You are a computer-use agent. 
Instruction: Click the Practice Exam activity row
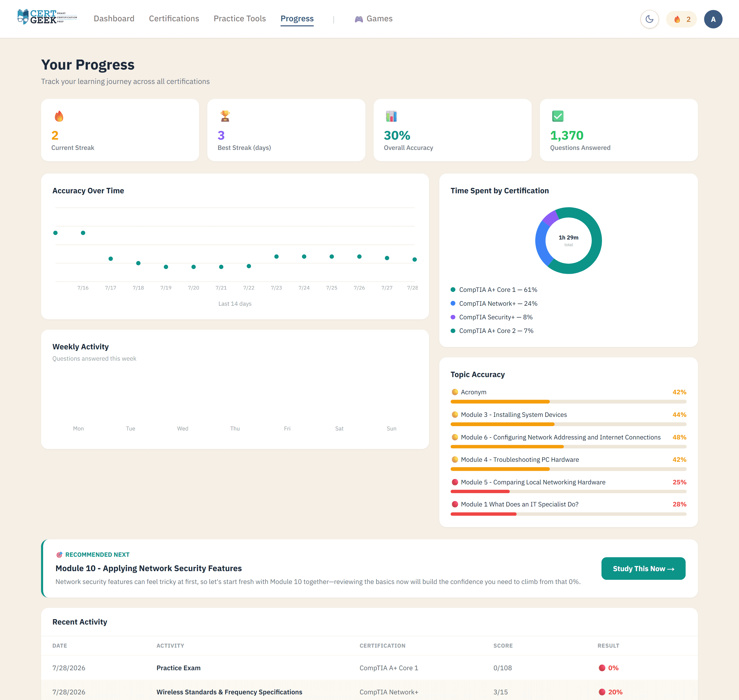tap(369, 668)
